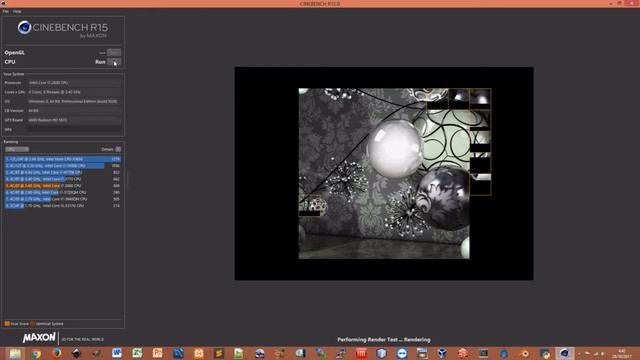Select rank 1 Xeon X5650 row

point(63,159)
